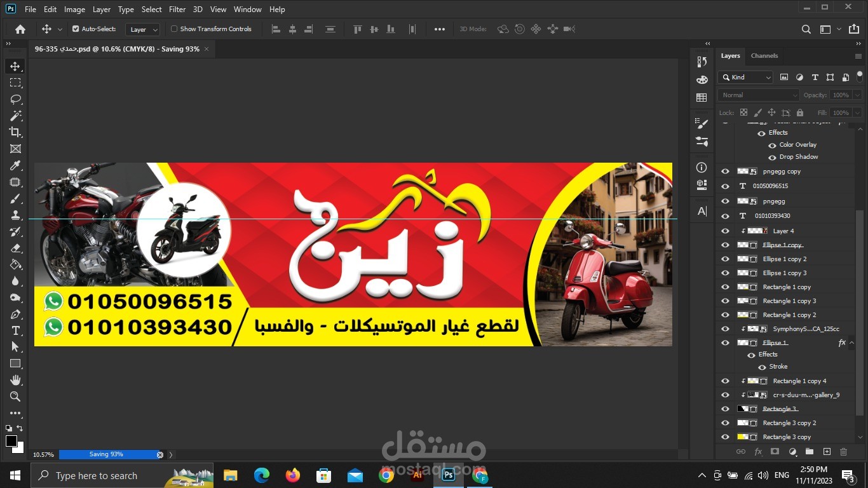The width and height of the screenshot is (868, 488).
Task: Select the Crop tool
Action: (x=15, y=132)
